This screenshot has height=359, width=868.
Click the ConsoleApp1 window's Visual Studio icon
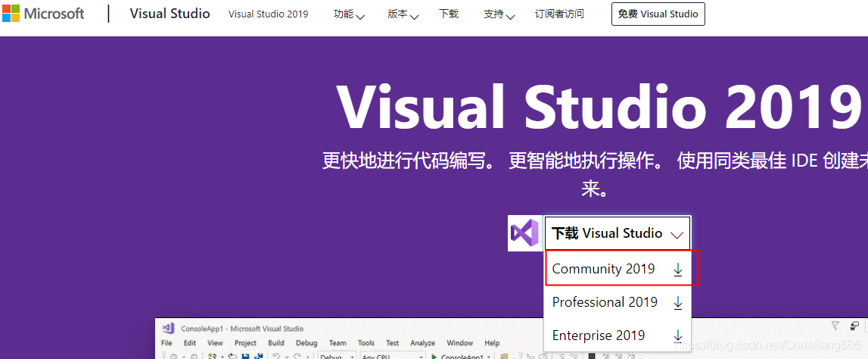[x=168, y=328]
